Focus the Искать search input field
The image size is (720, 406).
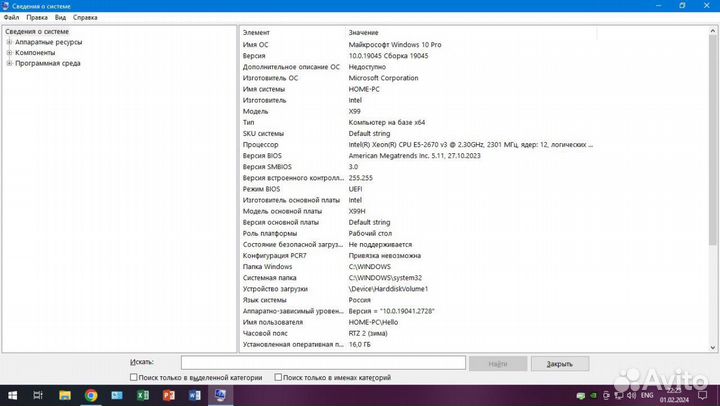point(323,362)
